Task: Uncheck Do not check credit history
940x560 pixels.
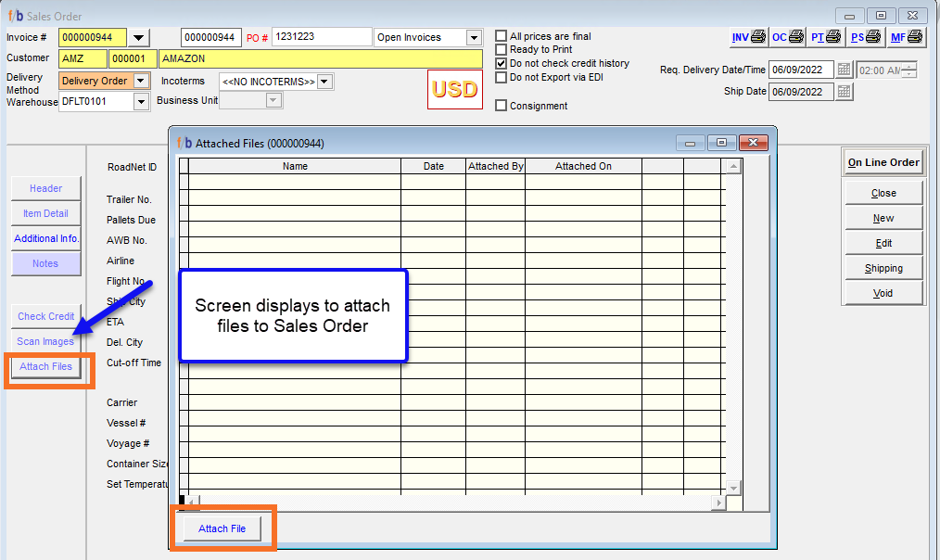Action: click(502, 63)
